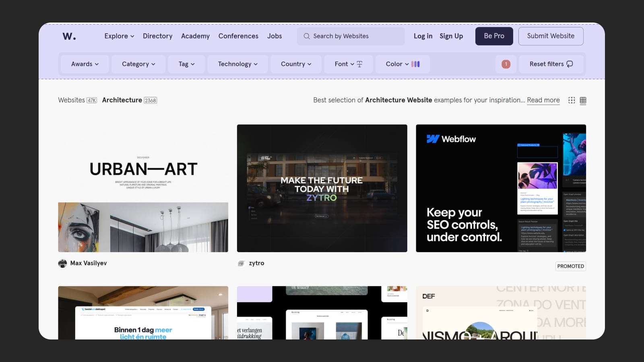
Task: Click zytro's avatar icon
Action: (x=241, y=263)
